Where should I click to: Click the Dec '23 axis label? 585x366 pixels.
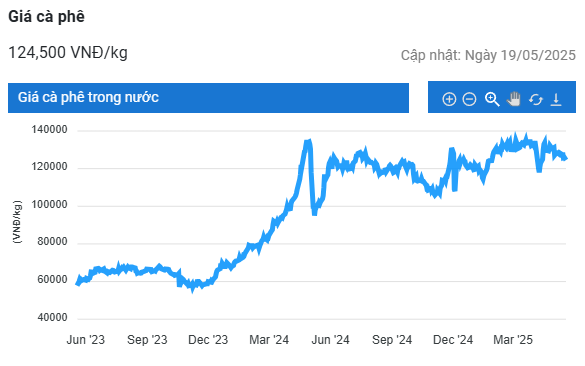click(x=208, y=340)
